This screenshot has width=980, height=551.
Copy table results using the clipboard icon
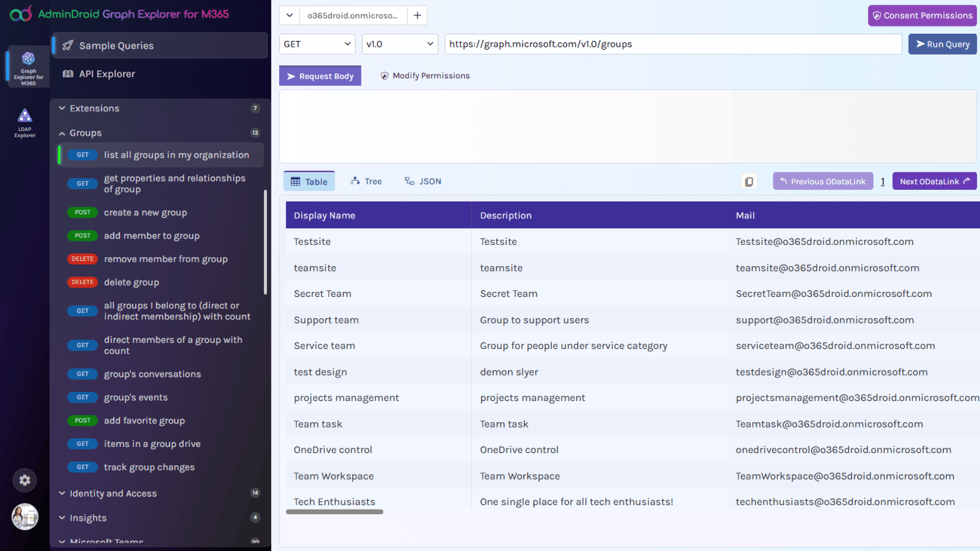coord(749,181)
